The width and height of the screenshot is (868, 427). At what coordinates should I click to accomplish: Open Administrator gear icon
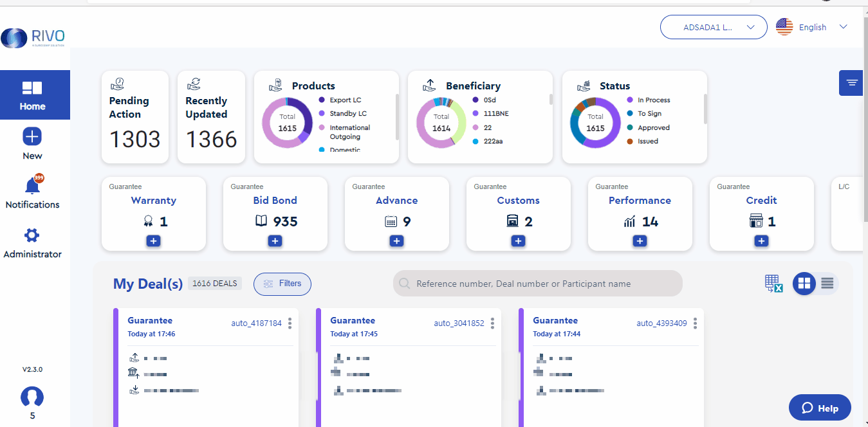tap(32, 235)
